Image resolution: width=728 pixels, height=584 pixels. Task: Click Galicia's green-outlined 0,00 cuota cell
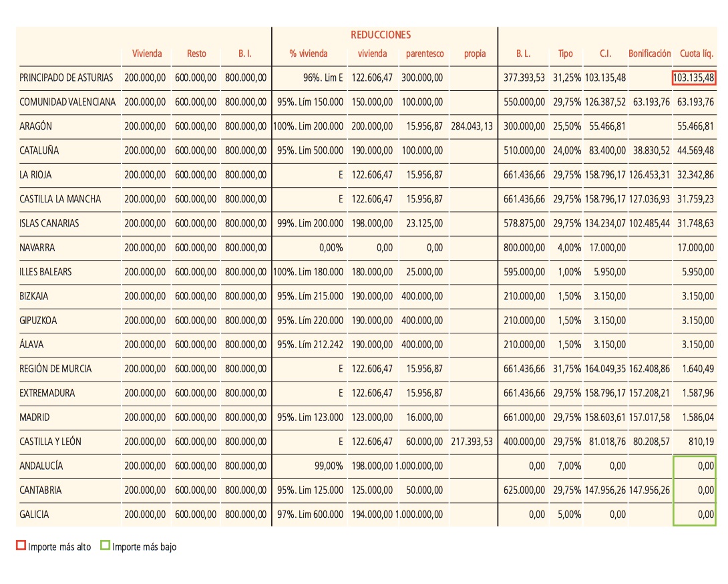tap(695, 515)
